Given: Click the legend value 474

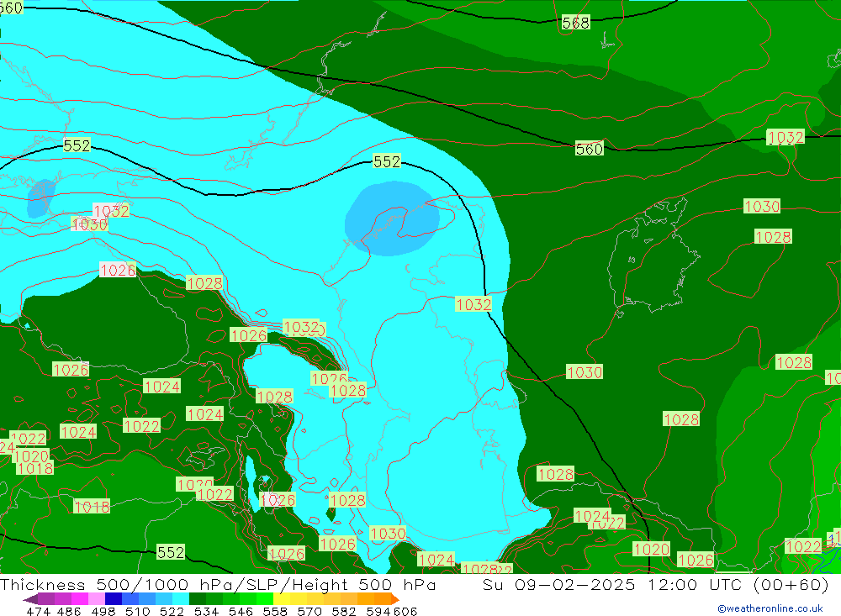Looking at the screenshot, I should coord(39,611).
